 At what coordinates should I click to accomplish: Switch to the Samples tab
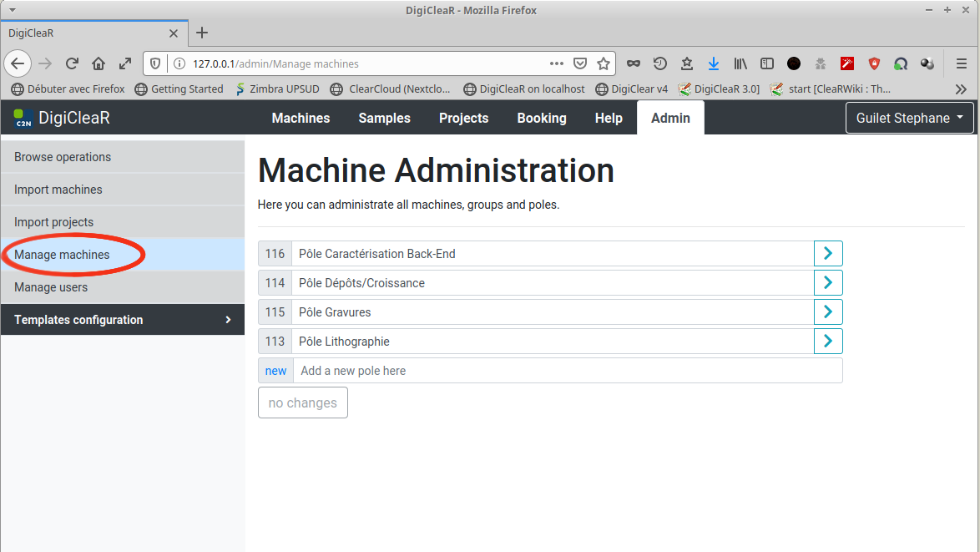click(x=384, y=119)
